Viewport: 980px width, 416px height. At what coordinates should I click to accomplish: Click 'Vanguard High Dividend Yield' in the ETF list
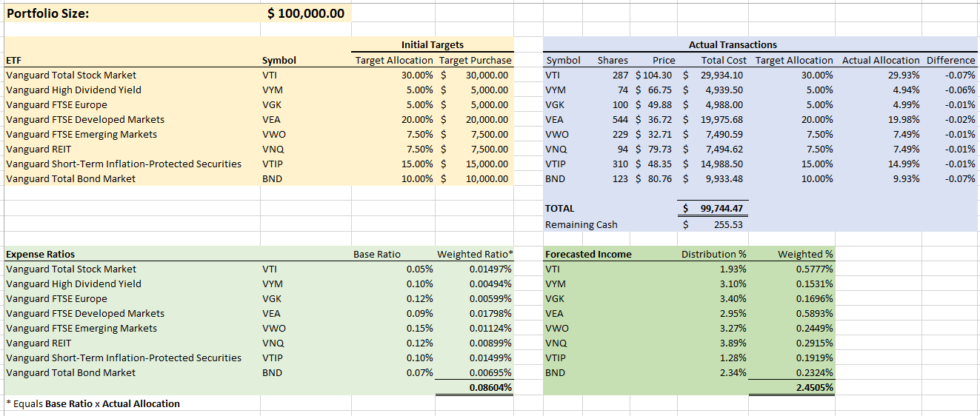(73, 90)
